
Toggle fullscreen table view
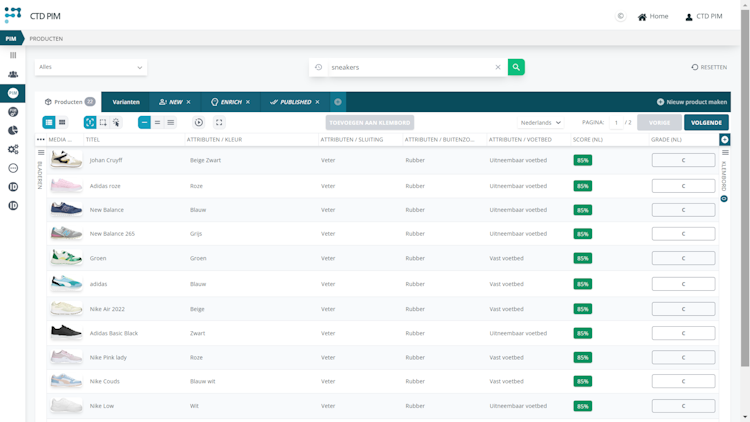(219, 122)
